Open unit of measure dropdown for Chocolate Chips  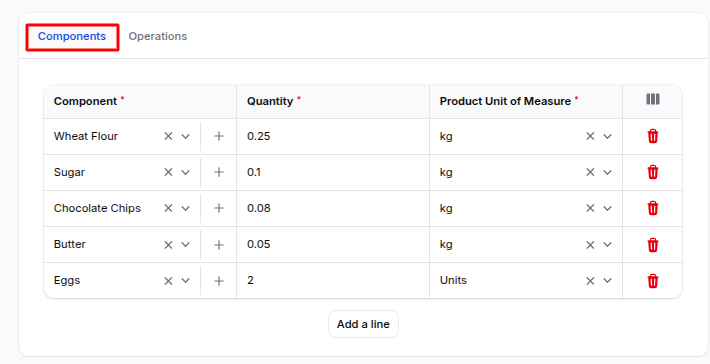pos(607,208)
